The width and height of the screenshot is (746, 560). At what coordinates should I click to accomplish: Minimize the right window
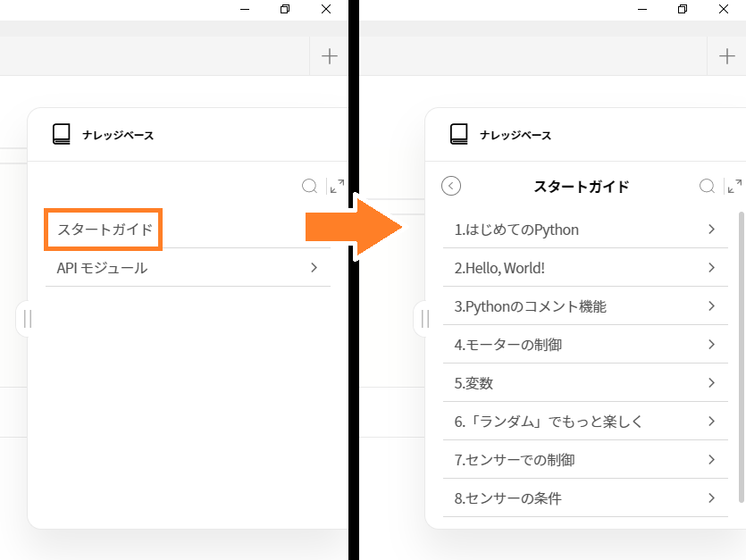pyautogui.click(x=642, y=9)
